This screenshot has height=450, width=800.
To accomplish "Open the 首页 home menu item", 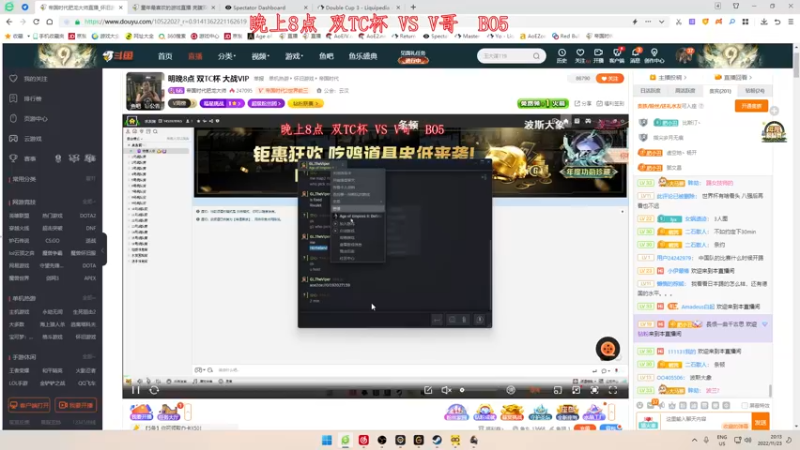I will tap(165, 56).
